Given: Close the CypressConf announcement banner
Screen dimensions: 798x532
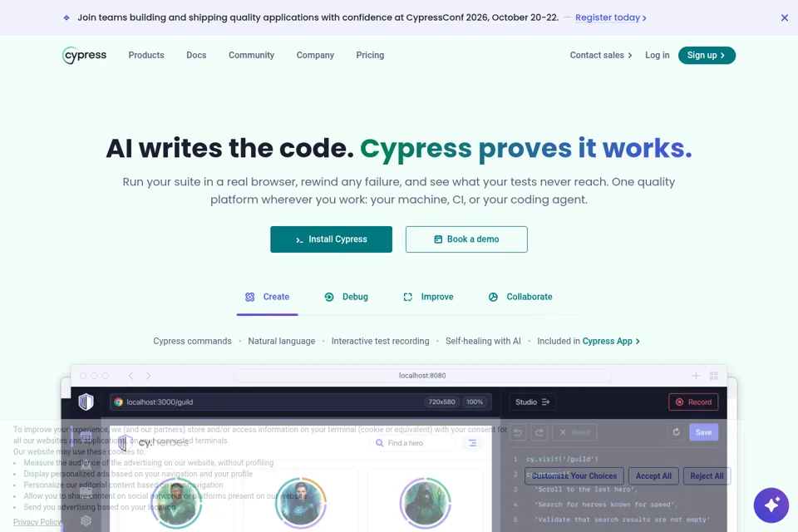Looking at the screenshot, I should click(x=784, y=17).
